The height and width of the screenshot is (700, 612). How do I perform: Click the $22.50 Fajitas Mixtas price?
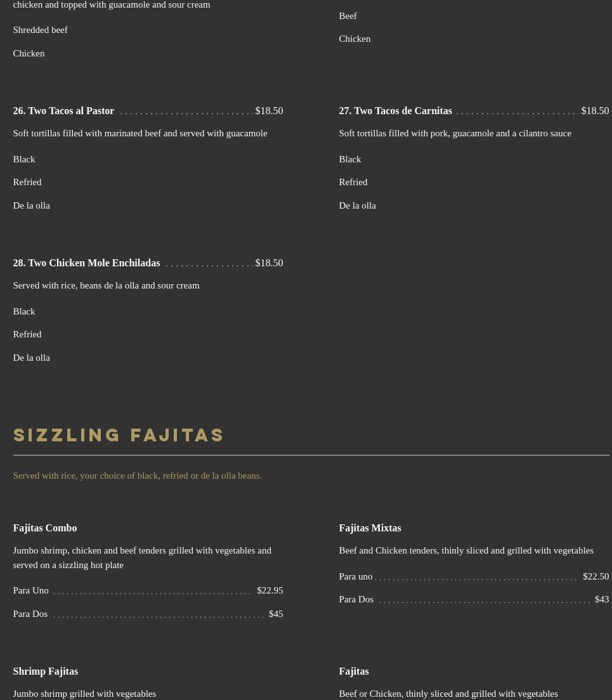[x=596, y=576]
